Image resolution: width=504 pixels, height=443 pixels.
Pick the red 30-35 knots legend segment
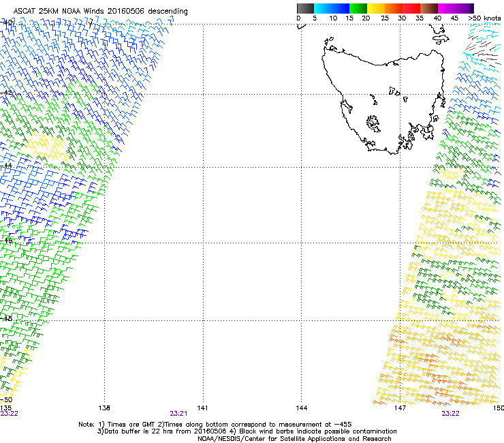(x=411, y=8)
